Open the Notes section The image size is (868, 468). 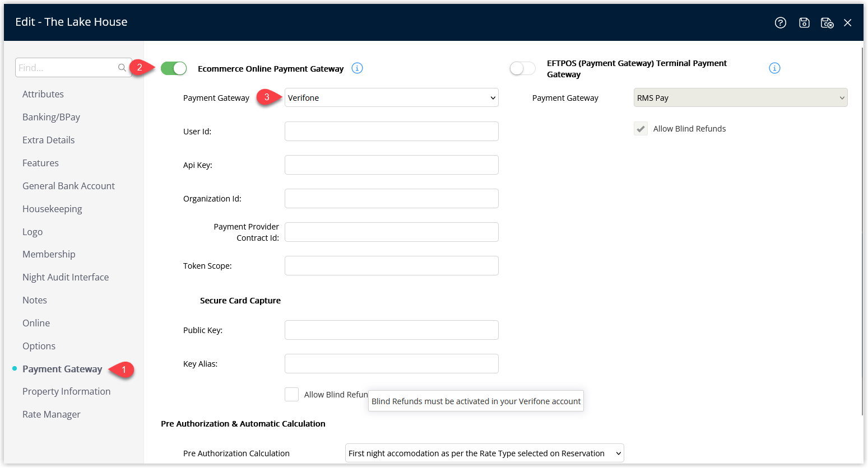point(35,300)
